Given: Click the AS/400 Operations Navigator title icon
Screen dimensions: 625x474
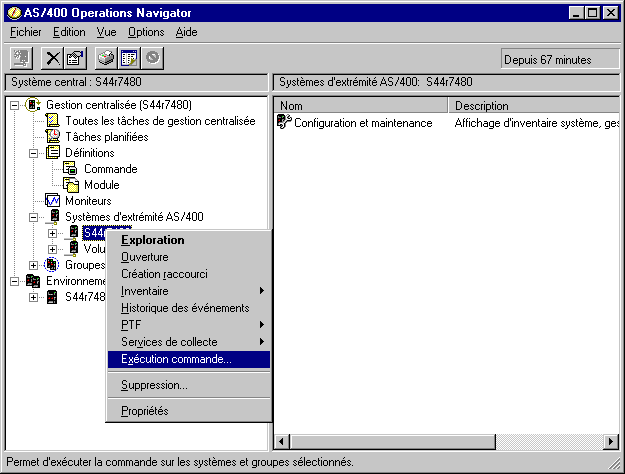Looking at the screenshot, I should pos(14,13).
